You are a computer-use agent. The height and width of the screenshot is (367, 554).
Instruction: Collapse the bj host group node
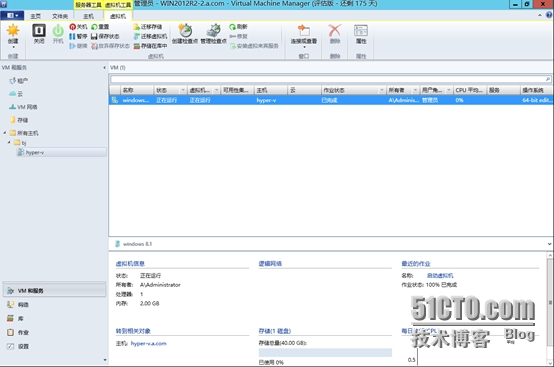point(9,142)
